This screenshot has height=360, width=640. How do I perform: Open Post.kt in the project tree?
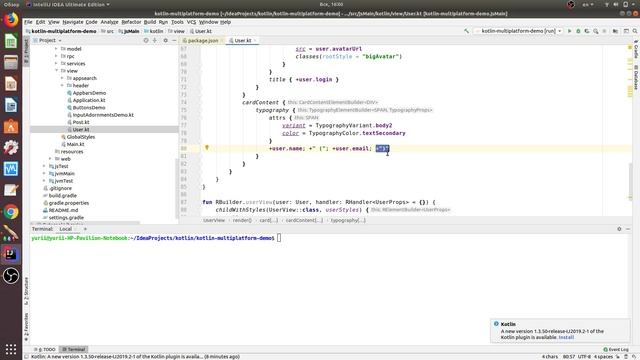pos(81,122)
